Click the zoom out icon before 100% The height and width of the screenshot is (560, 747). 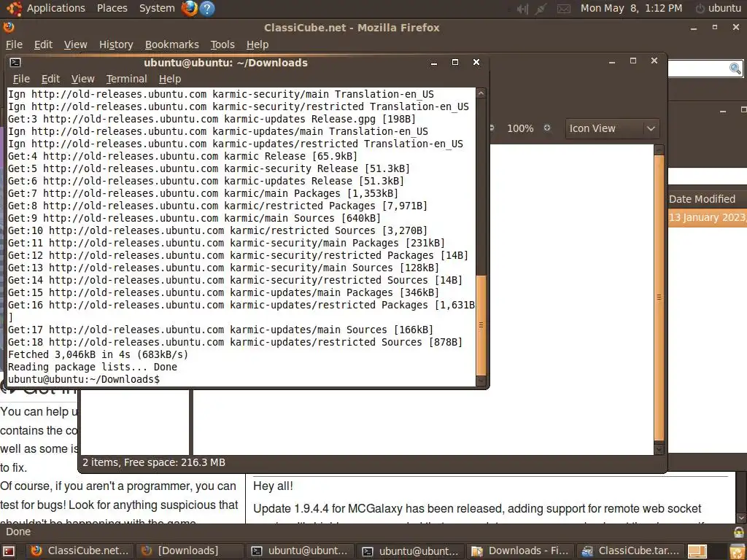point(491,128)
